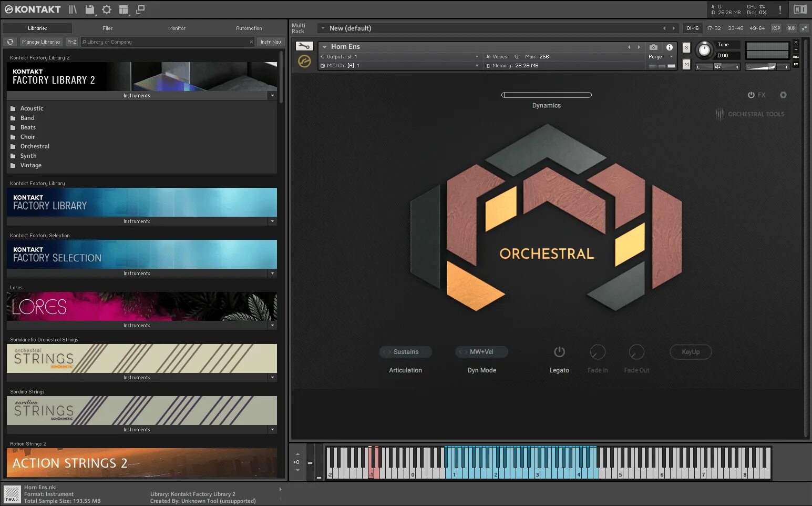Viewport: 812px width, 506px height.
Task: Adjust the Dynamics slider
Action: [547, 95]
